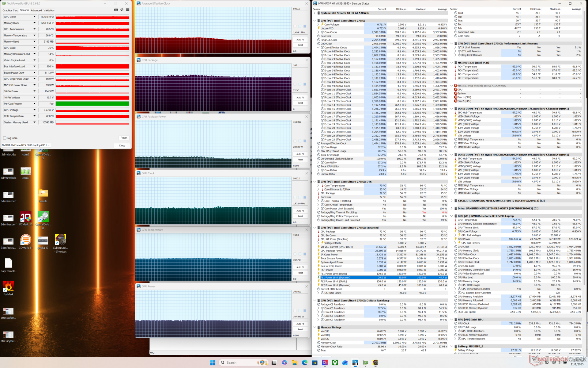Image resolution: width=588 pixels, height=368 pixels.
Task: Enable the Log to file checkbox
Action: (x=5, y=138)
